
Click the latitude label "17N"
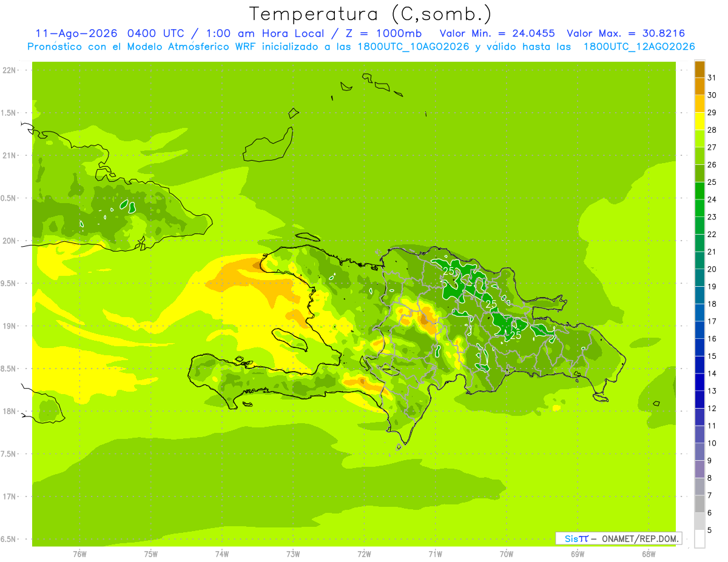(9, 497)
